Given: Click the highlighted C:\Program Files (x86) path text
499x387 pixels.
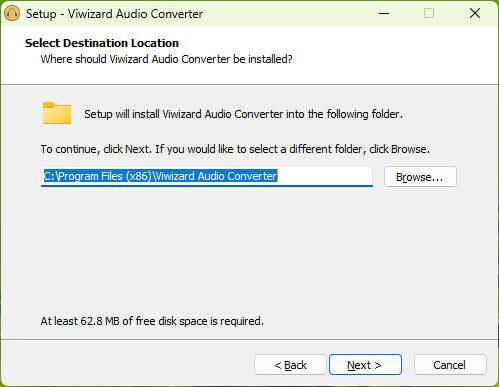Looking at the screenshot, I should tap(160, 176).
